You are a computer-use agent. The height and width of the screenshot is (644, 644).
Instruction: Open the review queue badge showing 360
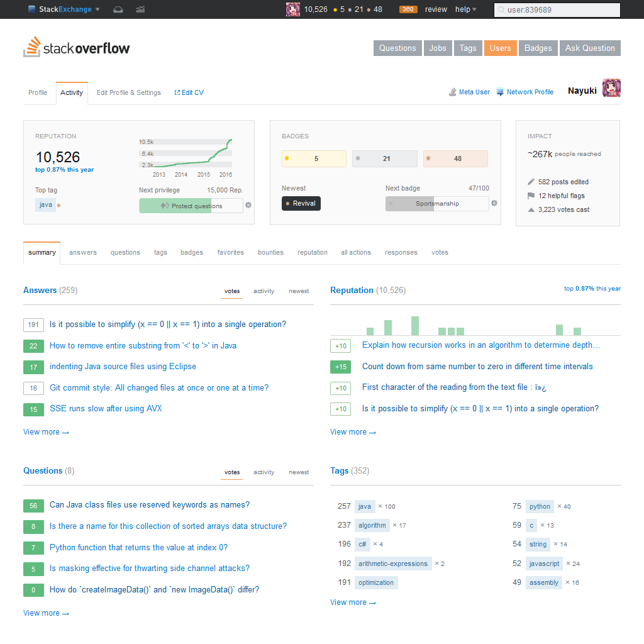point(408,9)
